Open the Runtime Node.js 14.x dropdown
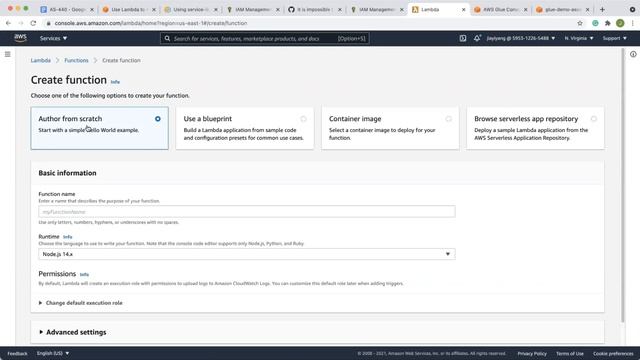Image resolution: width=640 pixels, height=360 pixels. click(x=247, y=254)
